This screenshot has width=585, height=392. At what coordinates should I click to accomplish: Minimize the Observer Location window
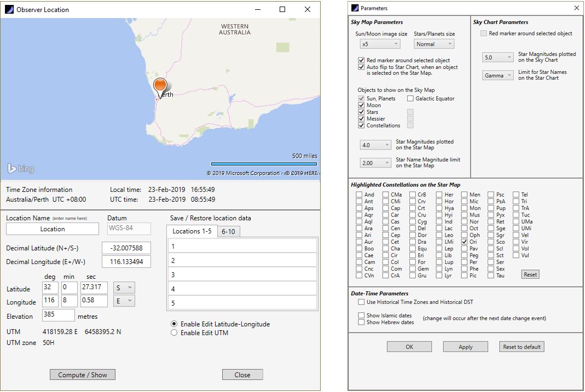258,9
